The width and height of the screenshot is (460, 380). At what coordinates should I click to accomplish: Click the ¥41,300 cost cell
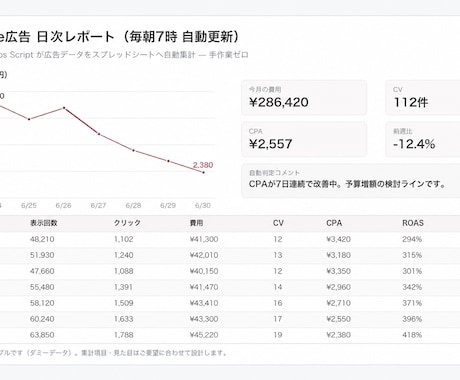[204, 239]
